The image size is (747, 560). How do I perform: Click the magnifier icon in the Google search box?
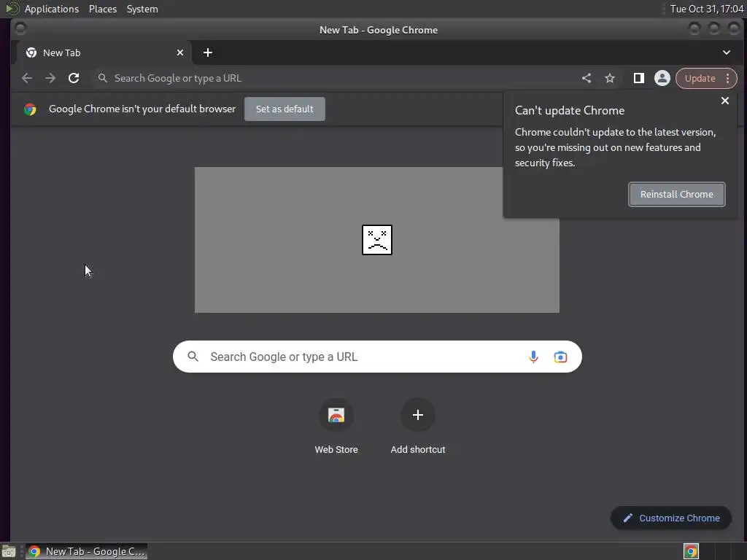[x=193, y=357]
